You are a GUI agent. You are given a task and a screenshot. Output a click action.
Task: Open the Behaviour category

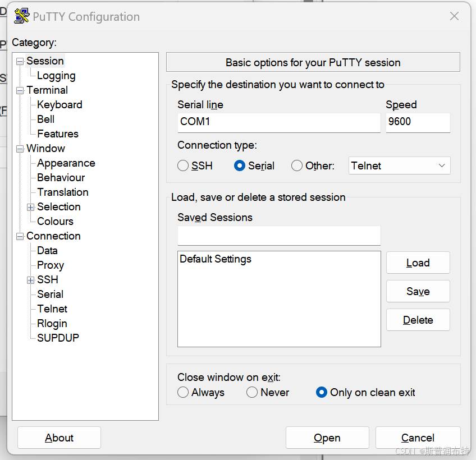(x=61, y=177)
